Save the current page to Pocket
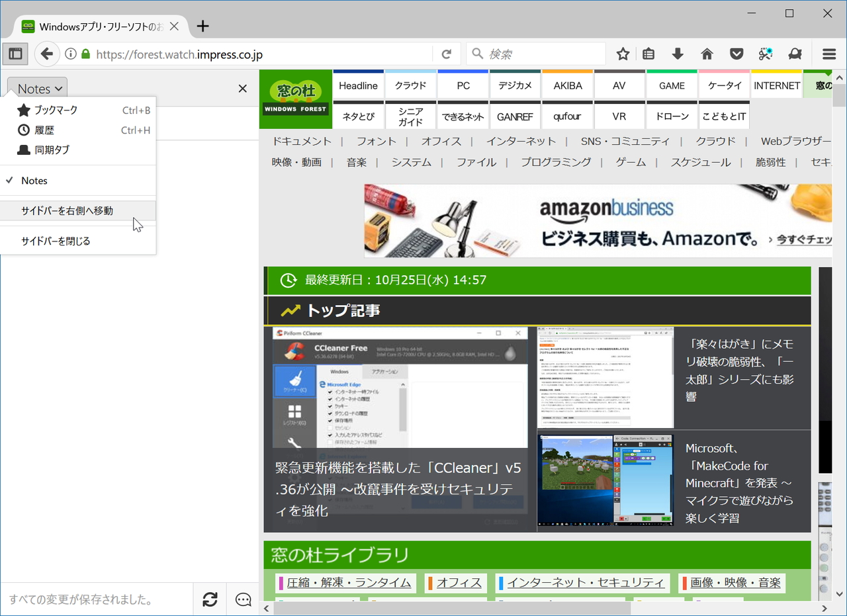Image resolution: width=847 pixels, height=616 pixels. coord(736,54)
